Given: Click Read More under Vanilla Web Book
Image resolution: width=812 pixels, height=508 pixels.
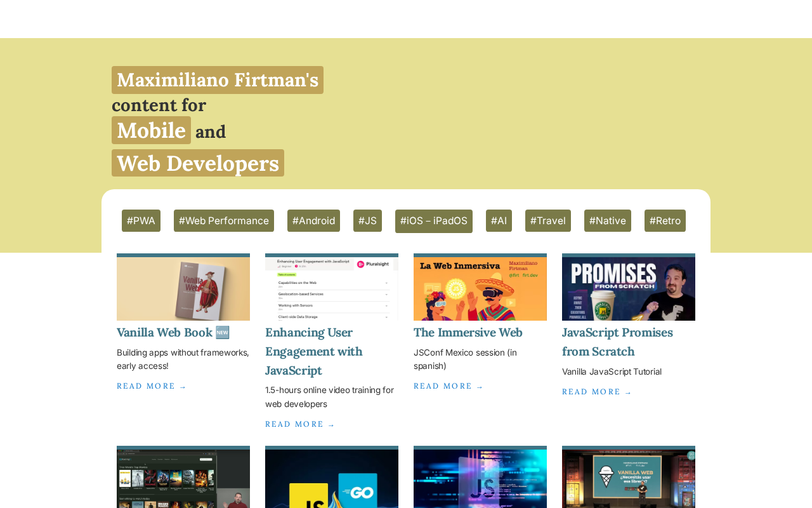Looking at the screenshot, I should click(x=152, y=386).
